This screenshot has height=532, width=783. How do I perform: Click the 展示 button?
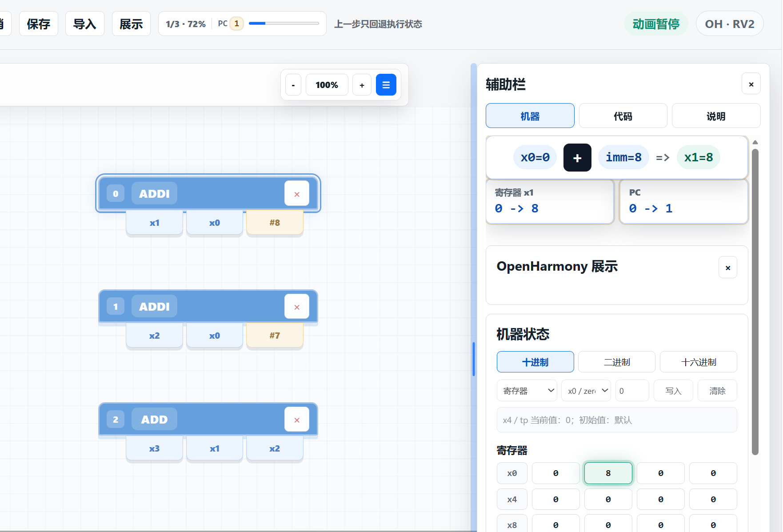131,24
